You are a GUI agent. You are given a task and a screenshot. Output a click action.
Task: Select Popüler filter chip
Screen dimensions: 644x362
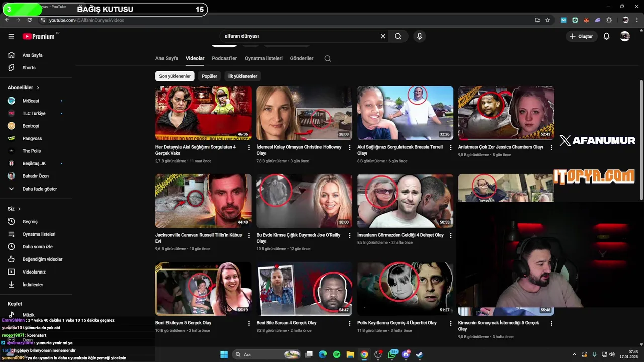[209, 76]
